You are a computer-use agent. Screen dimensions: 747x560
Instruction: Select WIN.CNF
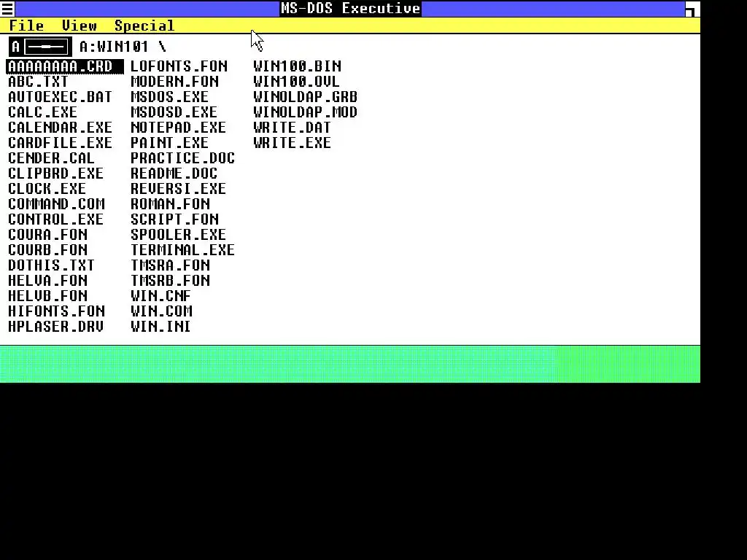click(161, 296)
